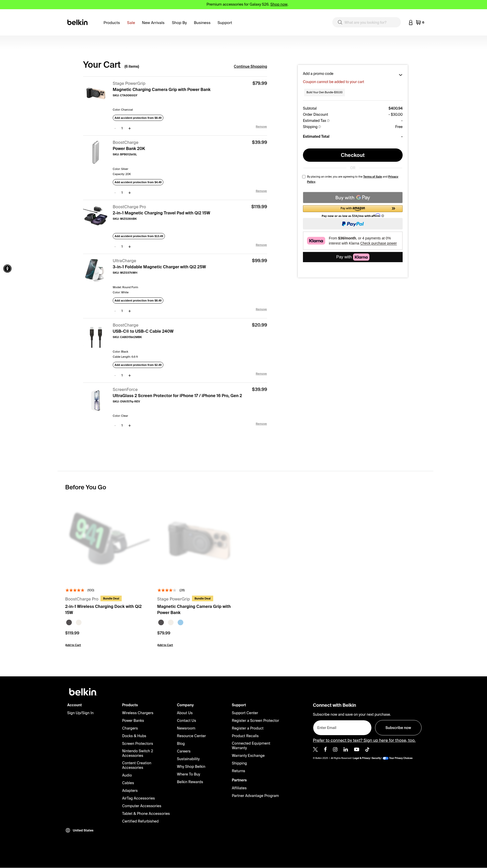Increase quantity of Power Bank 20K
487x868 pixels.
pos(129,193)
